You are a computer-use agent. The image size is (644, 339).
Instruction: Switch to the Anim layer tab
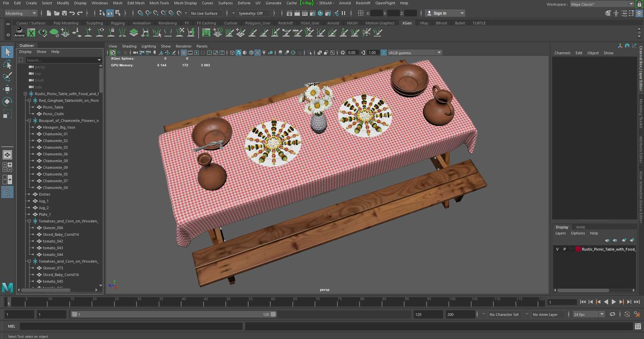click(580, 227)
